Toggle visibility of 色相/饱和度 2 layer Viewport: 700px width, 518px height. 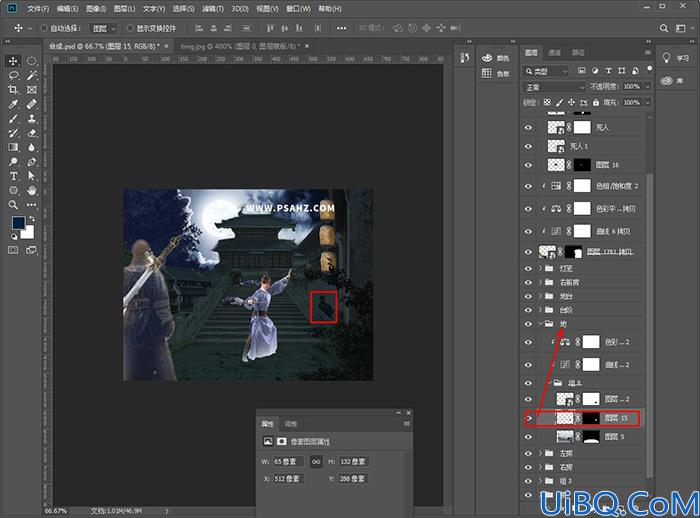tap(528, 186)
